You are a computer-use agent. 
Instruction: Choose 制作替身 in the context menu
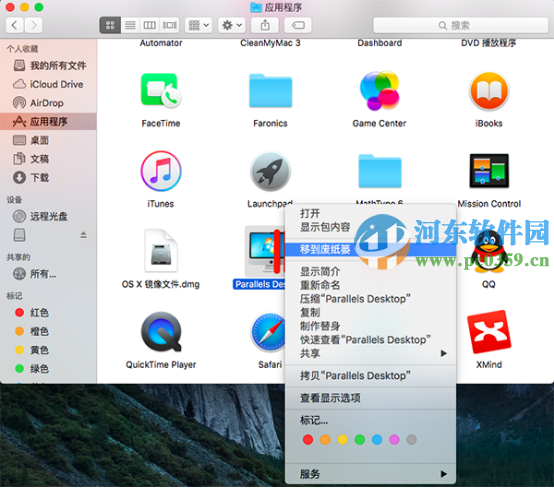point(370,326)
